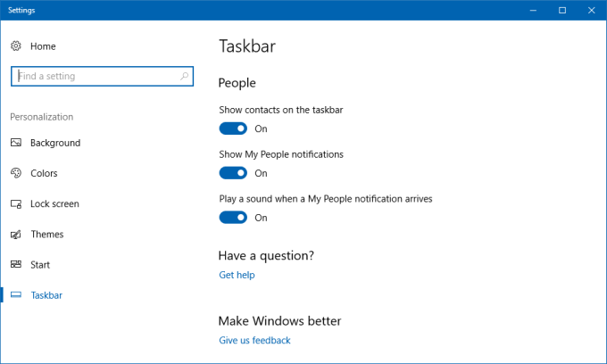The image size is (607, 364).
Task: Click the Settings title bar text
Action: (x=21, y=11)
